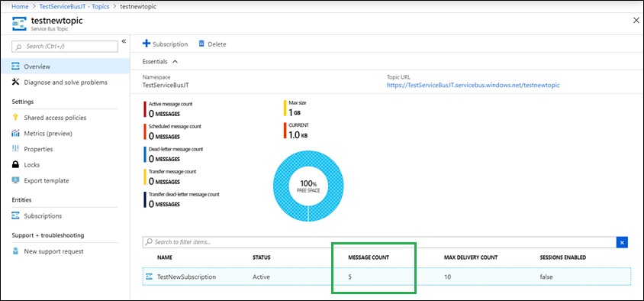Click the Properties sliders icon
The image size is (644, 301).
[16, 149]
